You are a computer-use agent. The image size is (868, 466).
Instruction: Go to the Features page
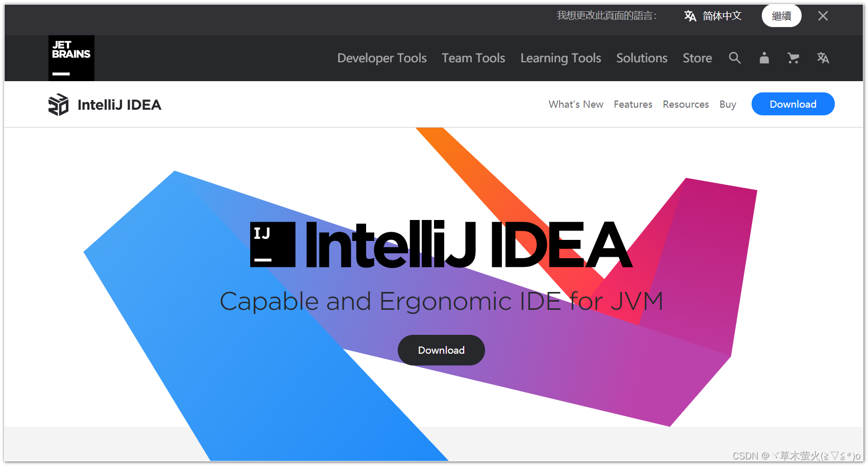point(633,104)
